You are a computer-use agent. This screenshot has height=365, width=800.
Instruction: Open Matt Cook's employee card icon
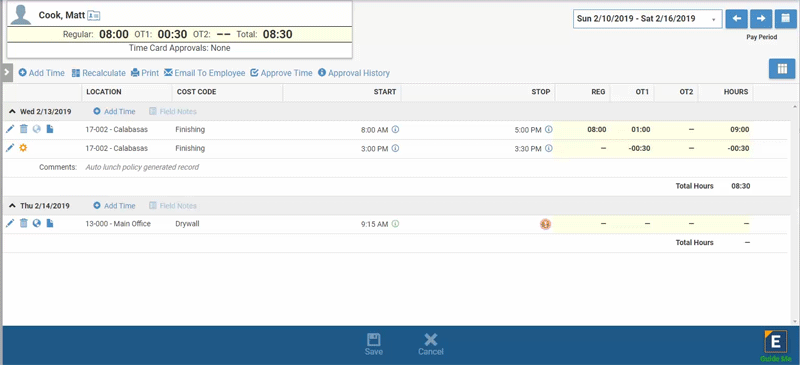93,16
